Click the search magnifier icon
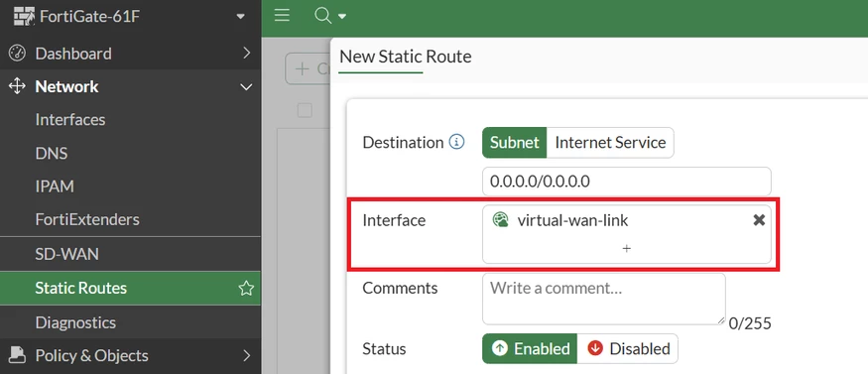 click(x=322, y=16)
